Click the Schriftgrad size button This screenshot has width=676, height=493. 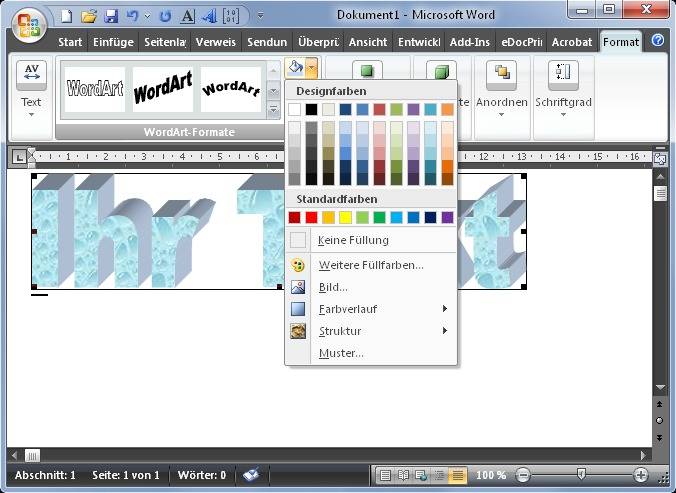click(x=563, y=88)
